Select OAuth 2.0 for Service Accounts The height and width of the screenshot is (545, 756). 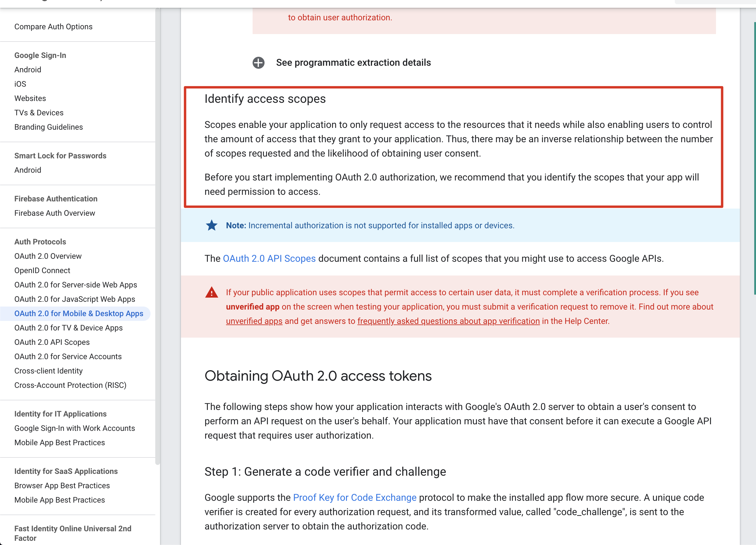68,356
